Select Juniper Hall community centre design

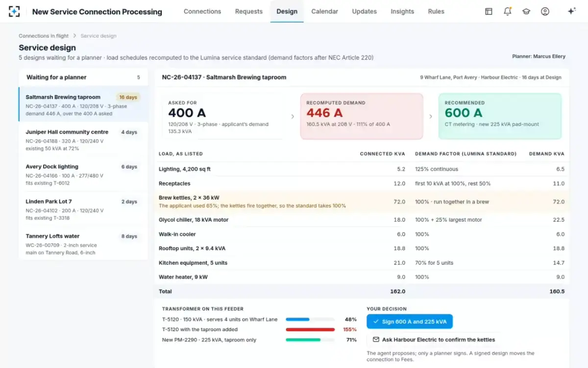(83, 139)
